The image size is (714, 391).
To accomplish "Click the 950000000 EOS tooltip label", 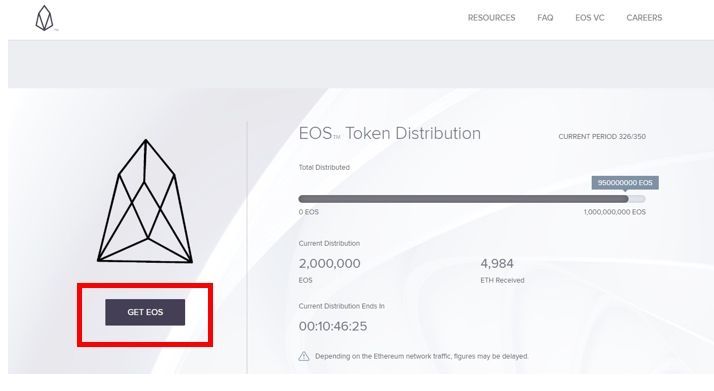I will click(625, 183).
